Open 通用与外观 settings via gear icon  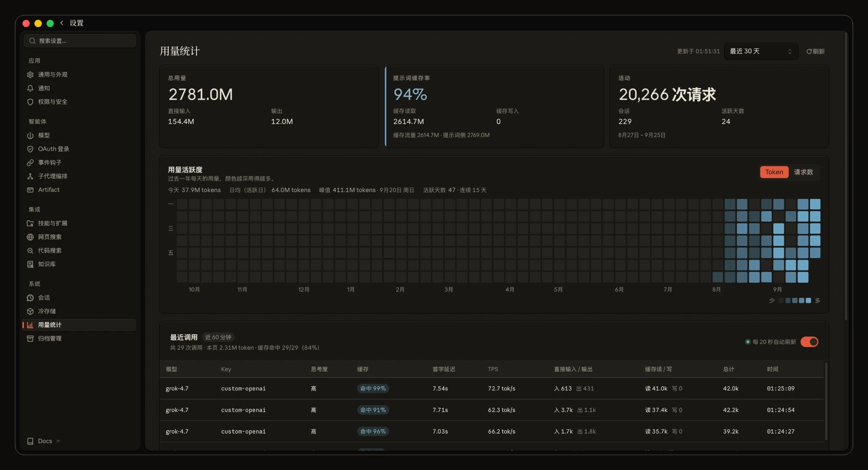point(30,75)
